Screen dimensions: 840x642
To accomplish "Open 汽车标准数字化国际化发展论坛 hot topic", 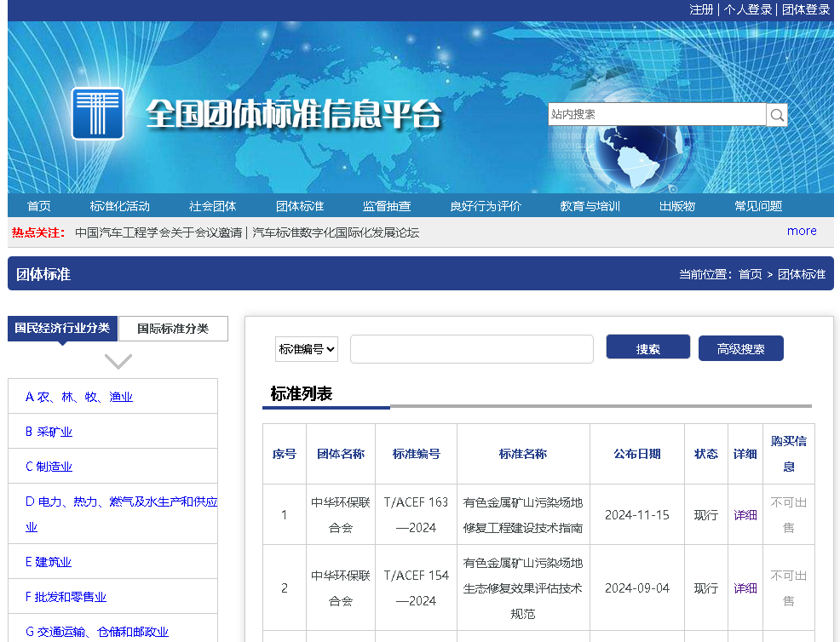I will [336, 232].
